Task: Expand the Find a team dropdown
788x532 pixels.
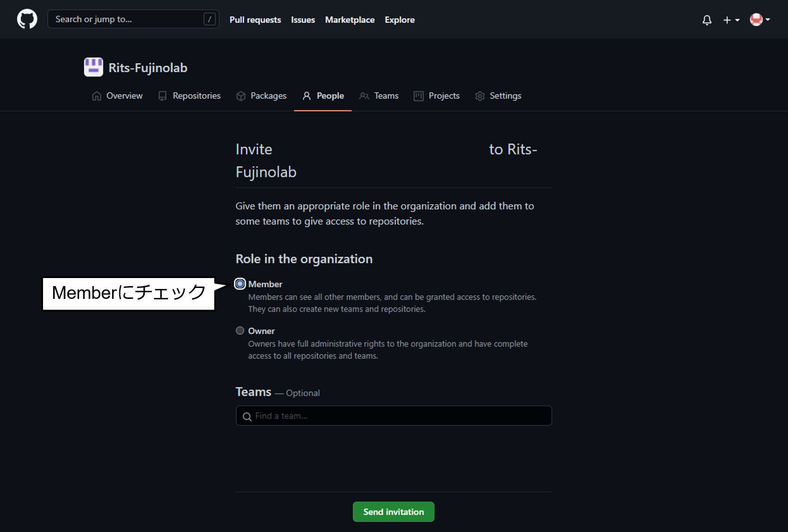Action: pyautogui.click(x=393, y=416)
